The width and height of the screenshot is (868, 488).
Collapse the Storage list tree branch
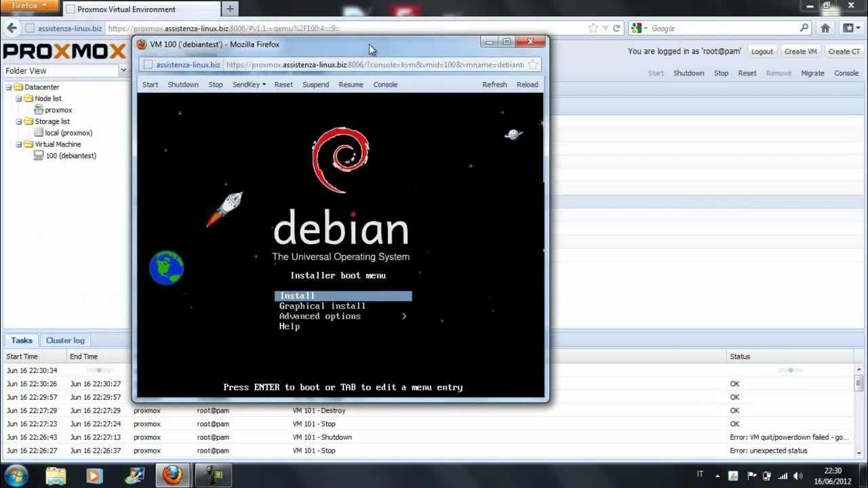[x=19, y=121]
